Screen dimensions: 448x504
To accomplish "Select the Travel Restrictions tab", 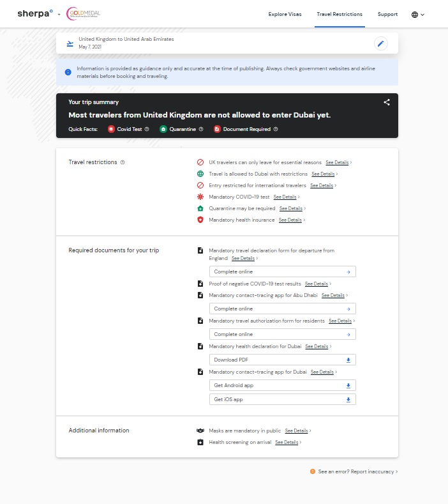I will (x=339, y=14).
